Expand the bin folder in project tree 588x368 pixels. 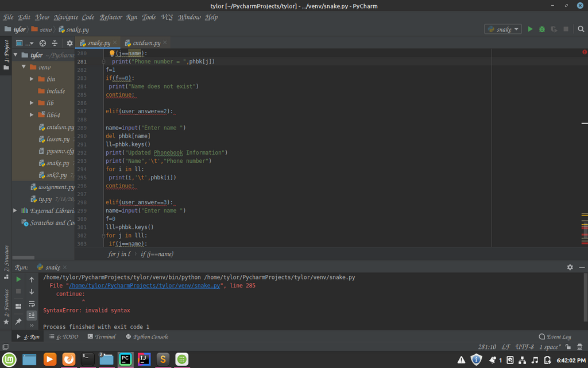coord(32,79)
